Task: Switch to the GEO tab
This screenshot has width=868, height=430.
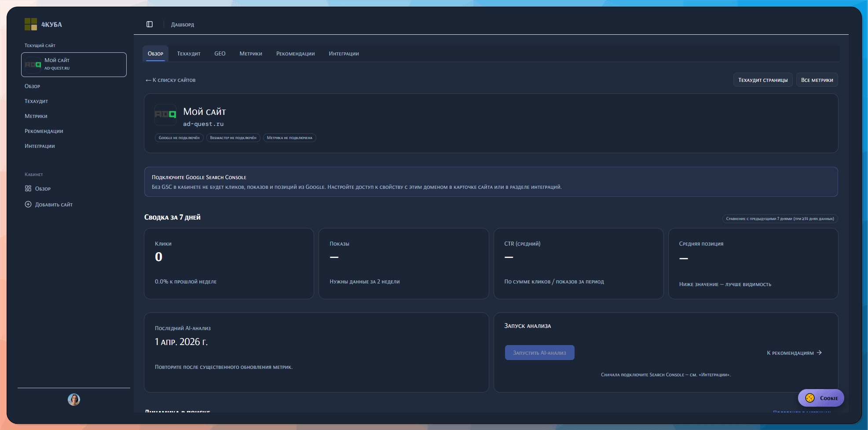Action: (x=220, y=54)
